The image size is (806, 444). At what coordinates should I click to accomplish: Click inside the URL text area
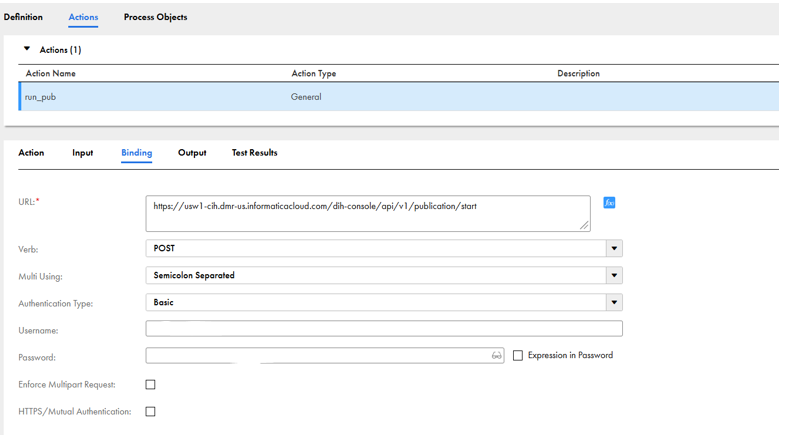tap(368, 213)
